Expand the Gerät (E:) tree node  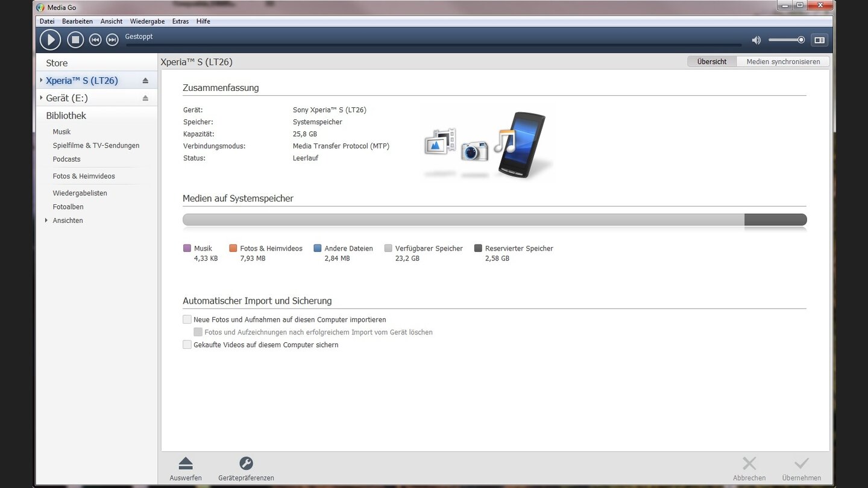coord(41,98)
